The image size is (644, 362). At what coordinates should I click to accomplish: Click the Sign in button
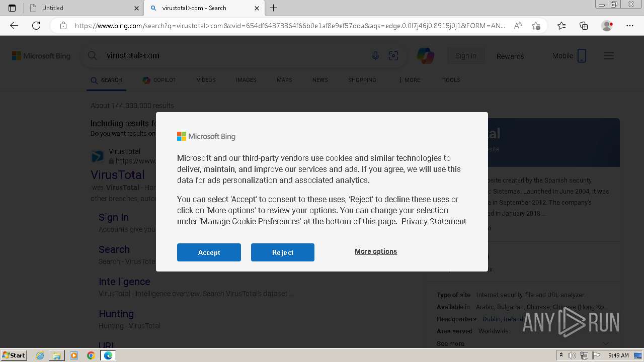click(466, 56)
